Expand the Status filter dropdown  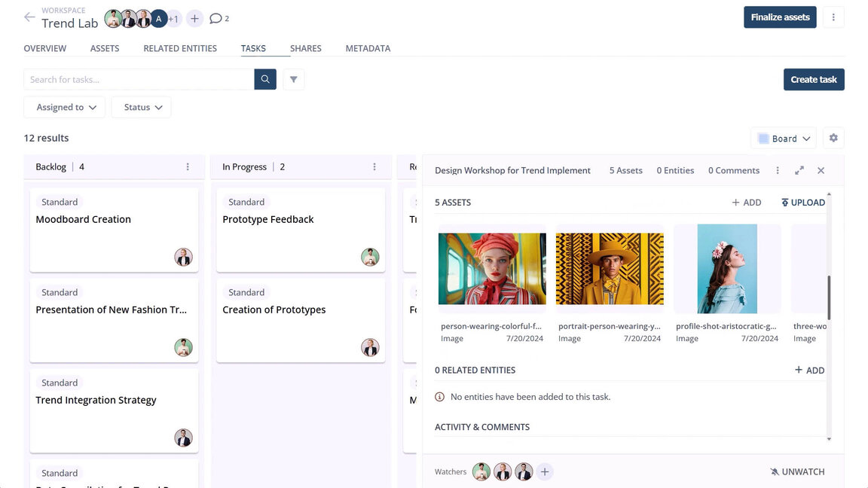142,108
